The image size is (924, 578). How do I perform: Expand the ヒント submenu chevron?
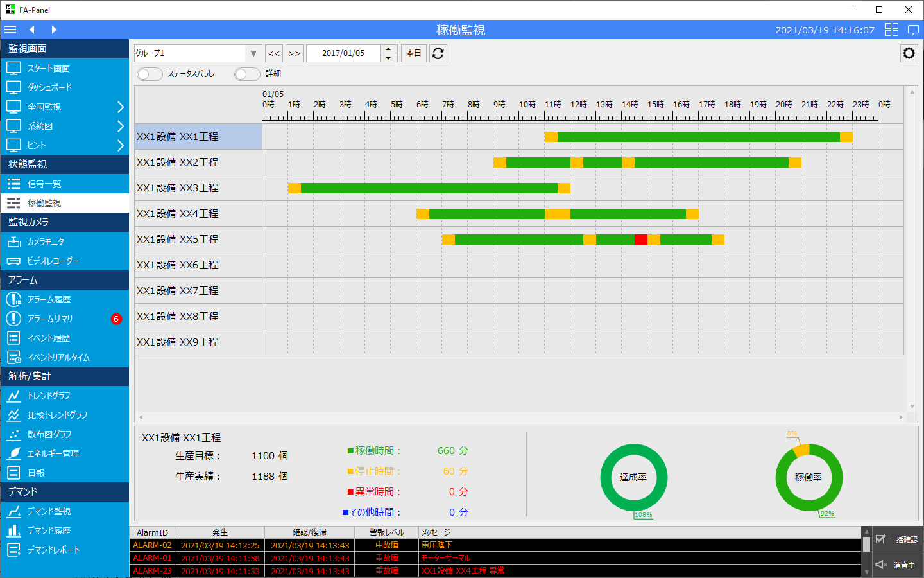click(x=121, y=145)
